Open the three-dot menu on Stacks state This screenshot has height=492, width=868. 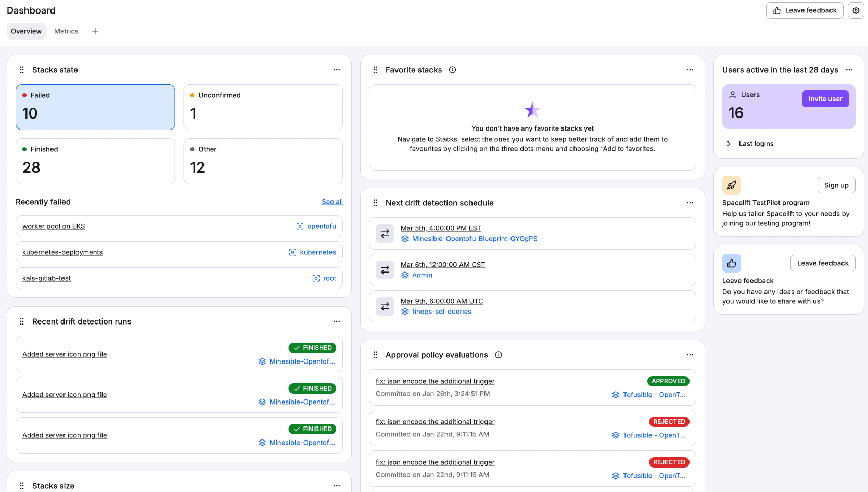click(x=337, y=69)
